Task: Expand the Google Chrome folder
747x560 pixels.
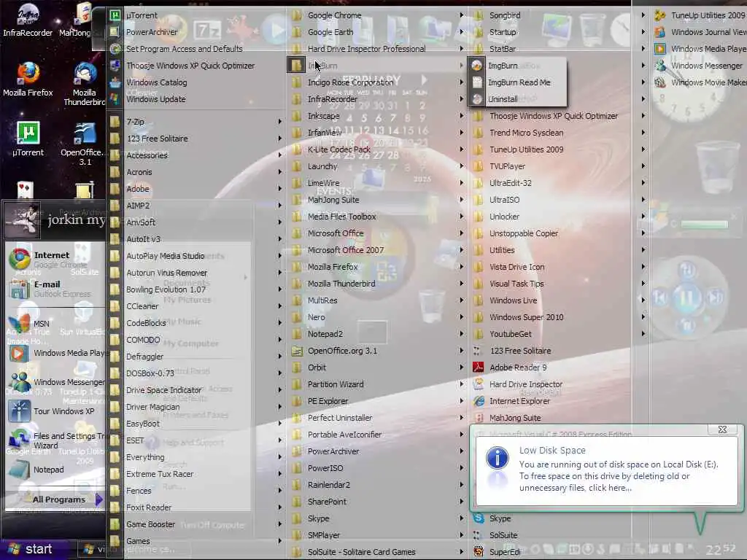Action: 378,15
